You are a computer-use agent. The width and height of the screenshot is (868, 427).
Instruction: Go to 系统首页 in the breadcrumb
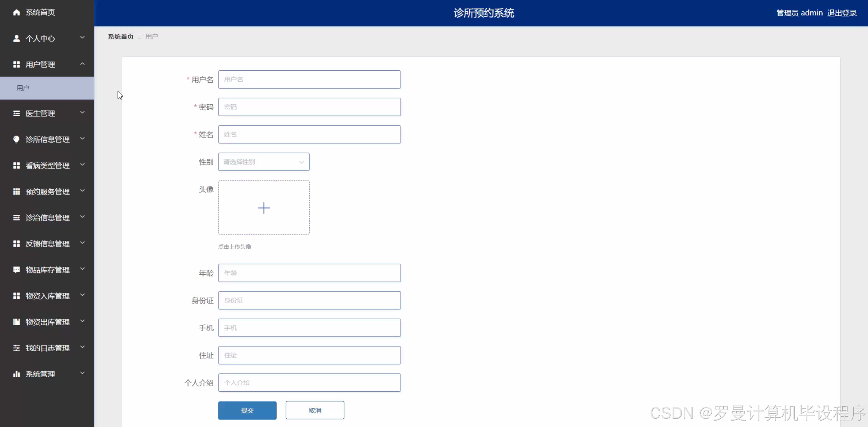(121, 36)
